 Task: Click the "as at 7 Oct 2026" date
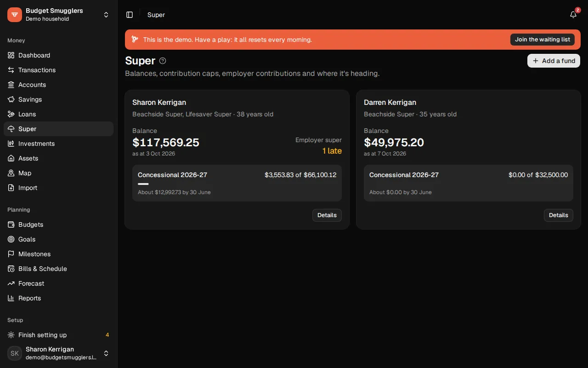click(x=385, y=154)
